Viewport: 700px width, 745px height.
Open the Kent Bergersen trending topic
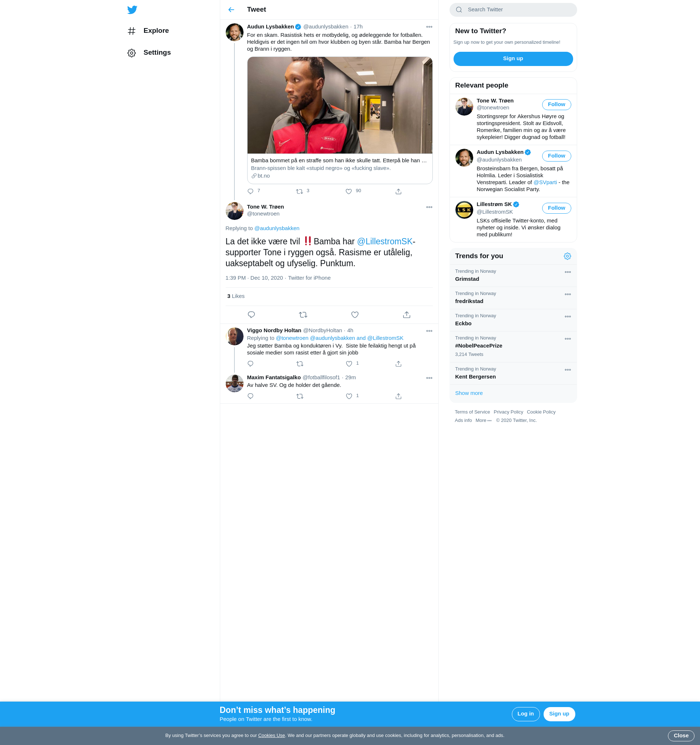(475, 377)
